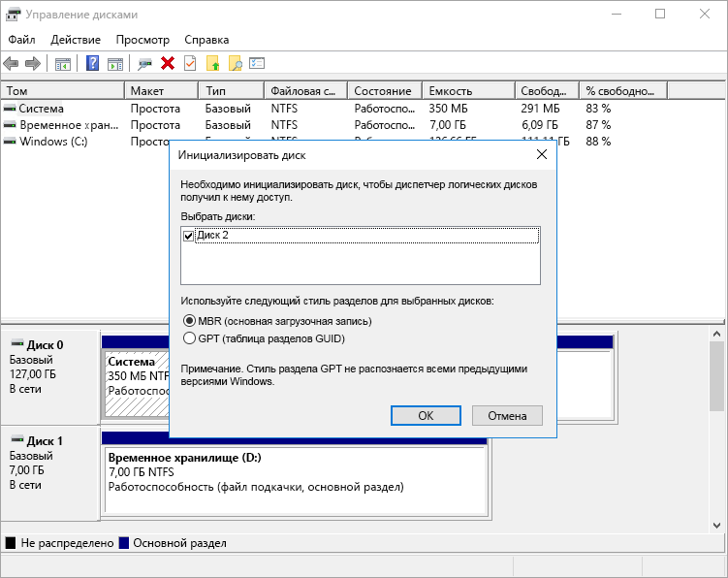Click the drive icon beside Временное хран... volume

point(10,125)
